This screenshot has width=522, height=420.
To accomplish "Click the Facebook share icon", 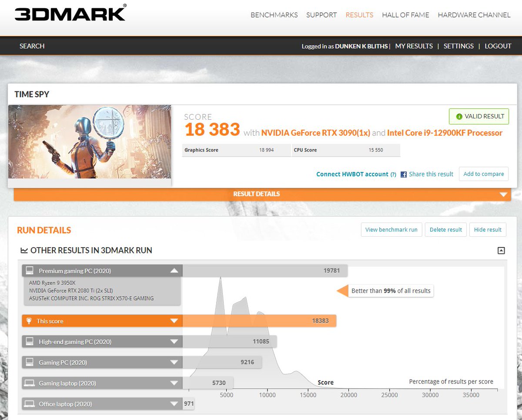I will point(403,174).
